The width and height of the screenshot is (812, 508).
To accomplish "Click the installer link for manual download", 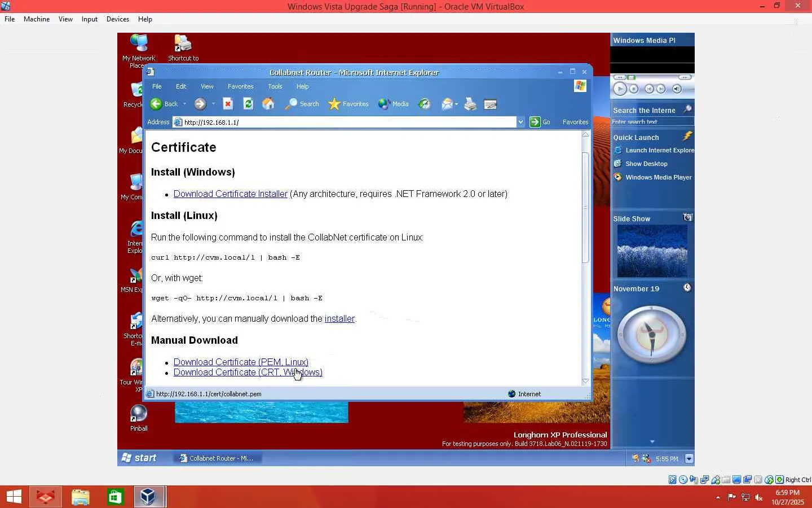I will (339, 318).
